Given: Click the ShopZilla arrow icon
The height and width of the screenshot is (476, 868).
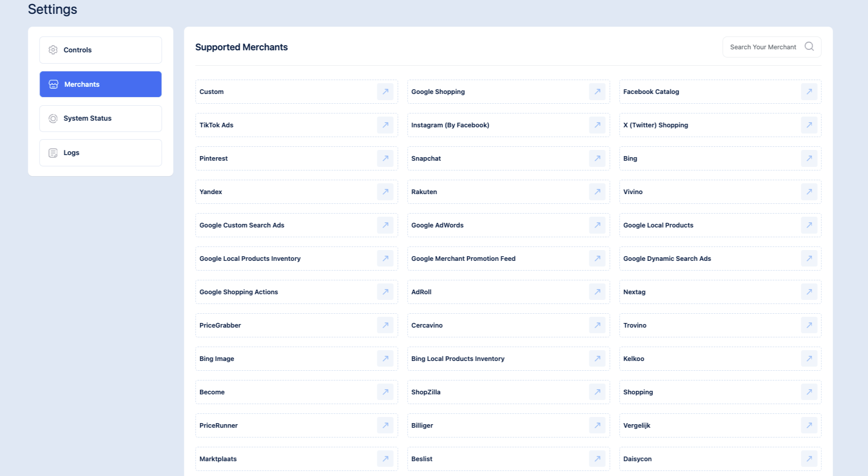Looking at the screenshot, I should [x=597, y=392].
